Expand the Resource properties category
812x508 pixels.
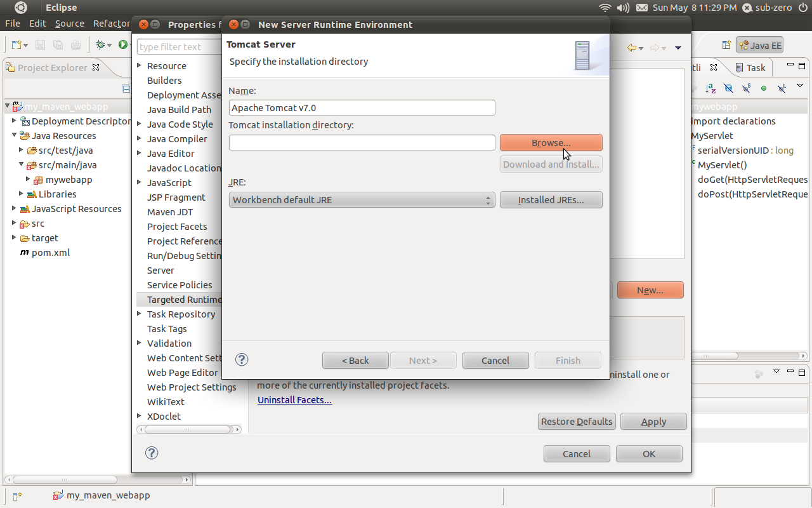pyautogui.click(x=140, y=66)
